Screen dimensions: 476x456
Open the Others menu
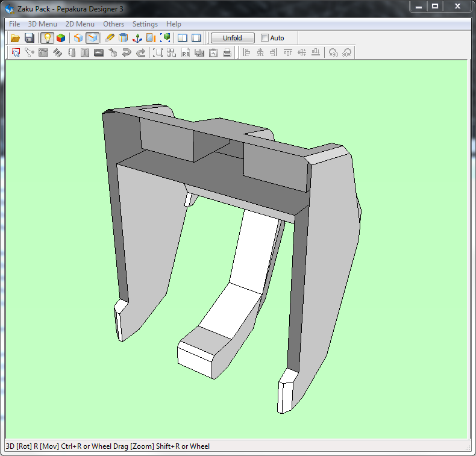click(x=113, y=24)
